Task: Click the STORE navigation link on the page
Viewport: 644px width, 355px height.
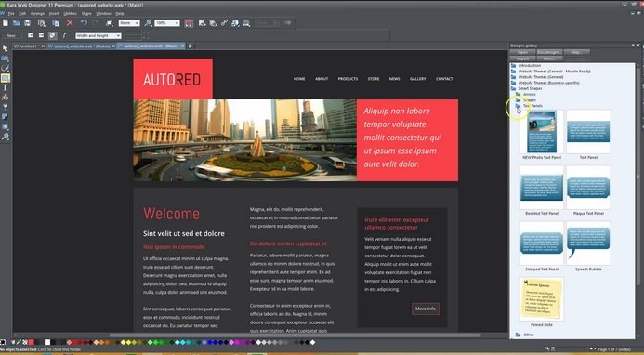Action: 374,78
